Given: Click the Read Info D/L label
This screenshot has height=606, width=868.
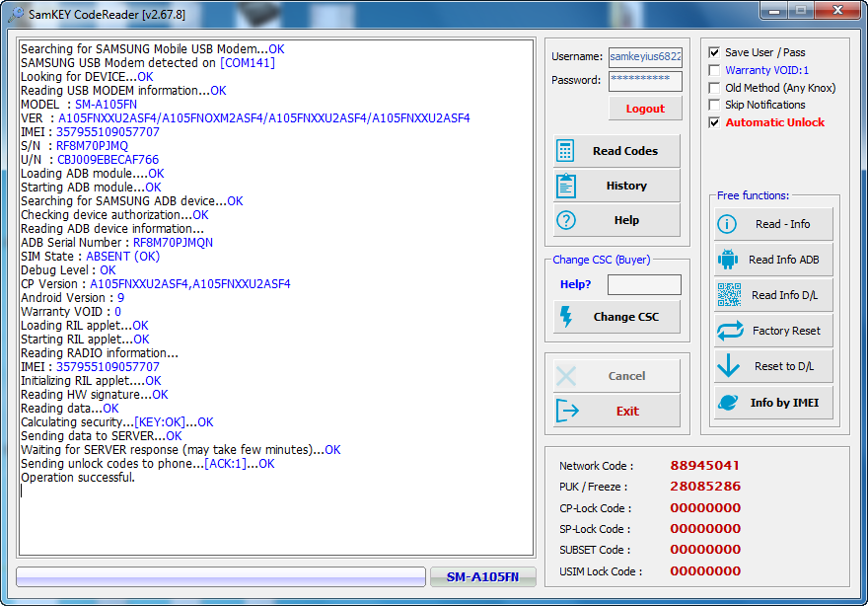Looking at the screenshot, I should (784, 295).
